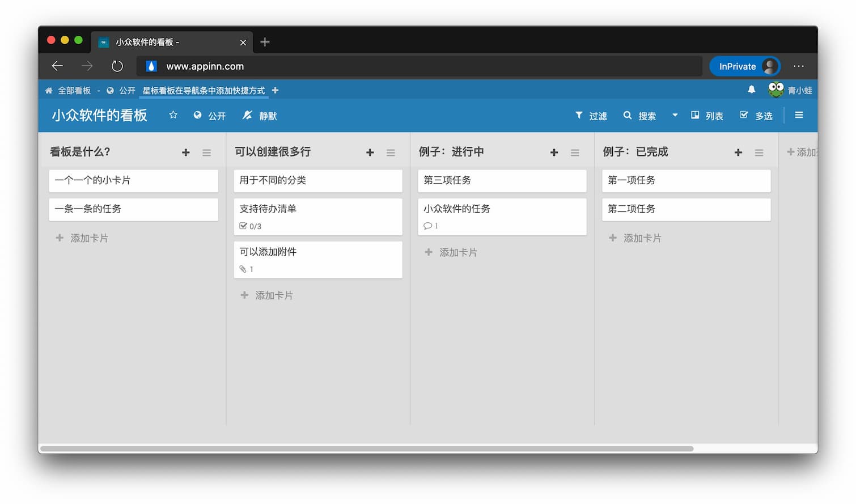Open 例子：已完成 list menu icon
856x504 pixels.
[759, 153]
